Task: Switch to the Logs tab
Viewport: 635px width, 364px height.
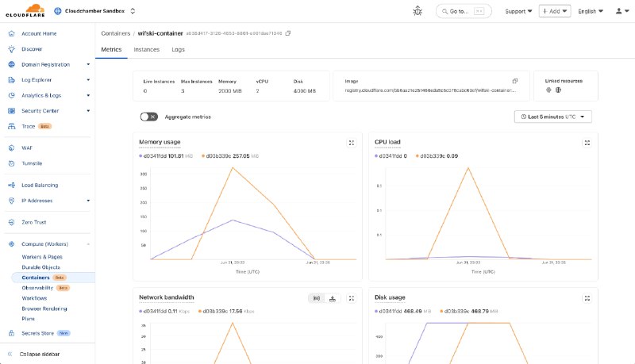Action: 178,49
